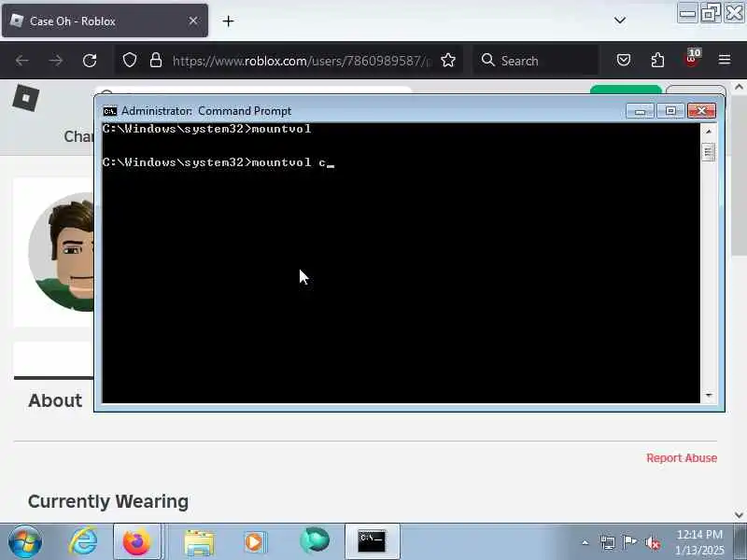
Task: View site security via the padlock icon
Action: pyautogui.click(x=156, y=60)
